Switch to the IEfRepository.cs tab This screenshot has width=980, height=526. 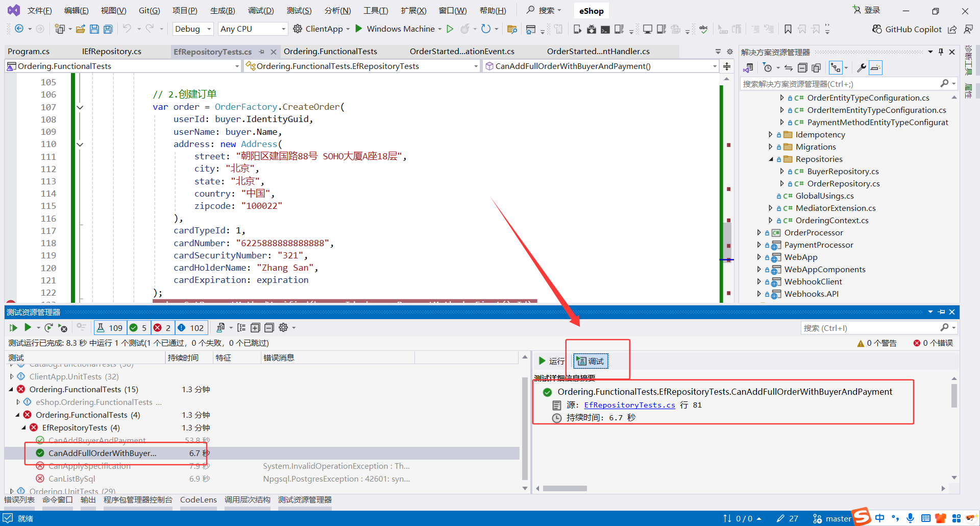point(112,52)
